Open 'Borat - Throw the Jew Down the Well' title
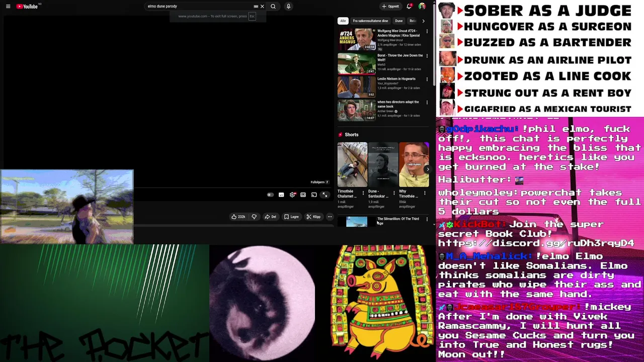This screenshot has width=644, height=362. [x=400, y=57]
